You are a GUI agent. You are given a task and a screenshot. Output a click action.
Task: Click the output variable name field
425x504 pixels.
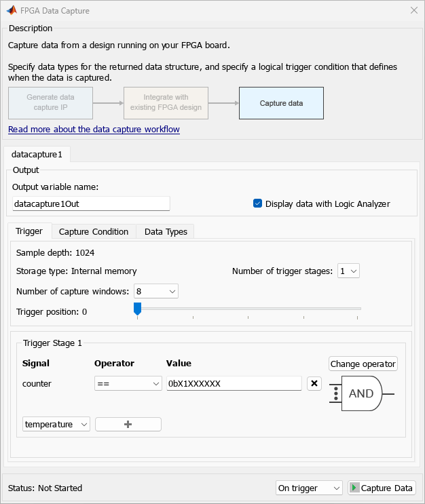(91, 203)
